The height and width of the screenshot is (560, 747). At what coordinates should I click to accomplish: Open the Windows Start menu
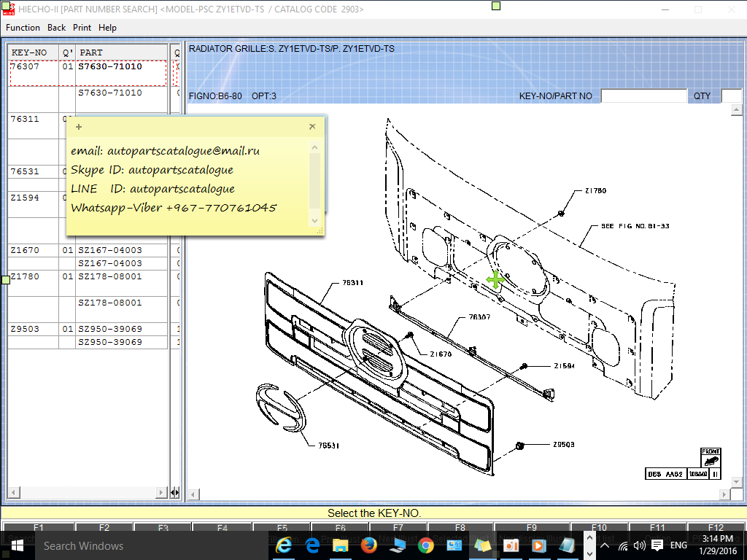coord(18,545)
